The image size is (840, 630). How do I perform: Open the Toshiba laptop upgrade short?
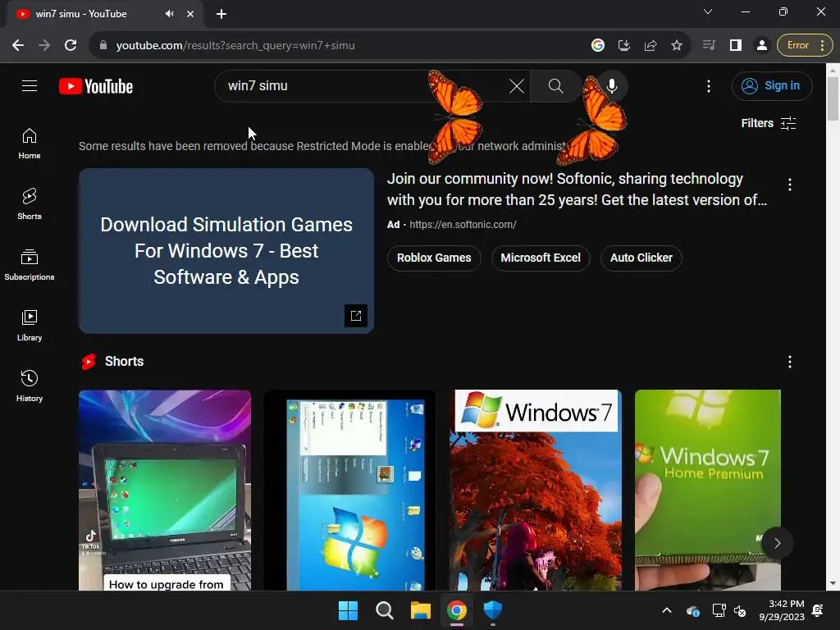tap(164, 491)
